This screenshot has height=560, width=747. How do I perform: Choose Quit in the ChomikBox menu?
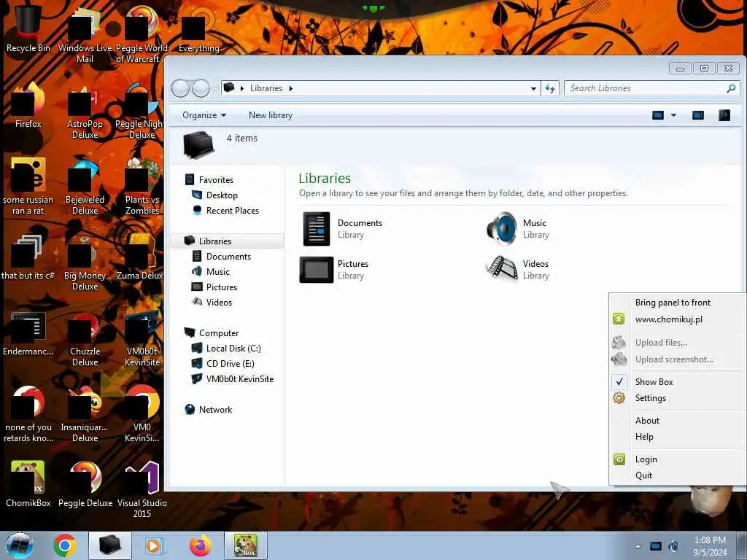click(x=643, y=475)
